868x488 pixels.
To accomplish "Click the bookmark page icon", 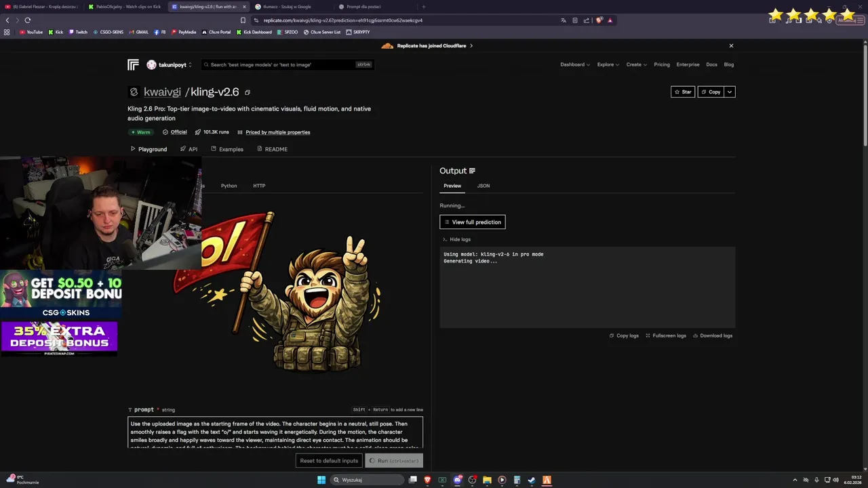I will coord(243,20).
